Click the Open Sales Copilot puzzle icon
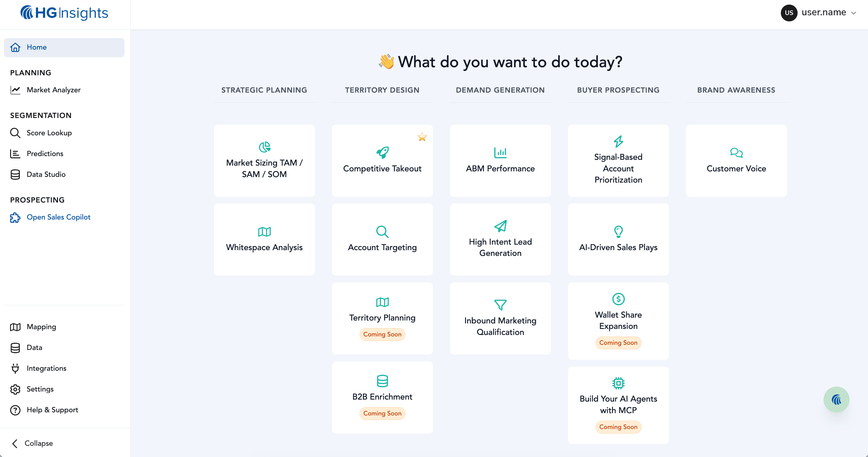868x457 pixels. (15, 218)
